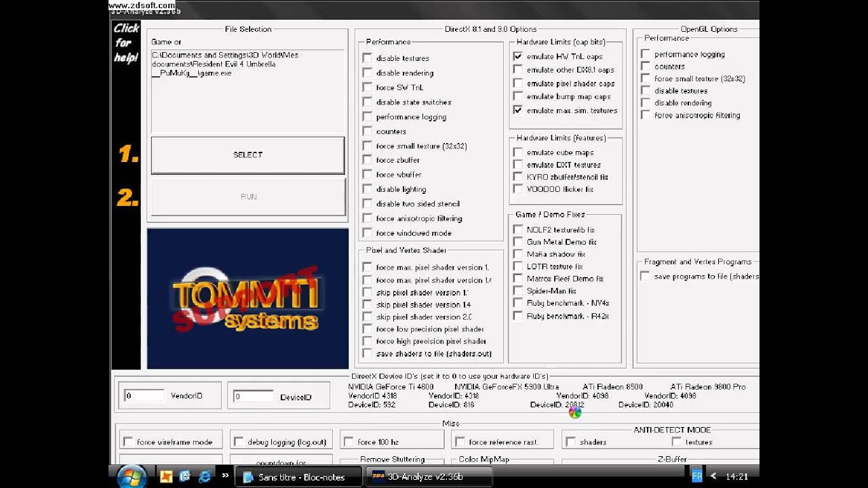Viewport: 868px width, 488px height.
Task: Enable OpenGL 'performance logging'
Action: (645, 54)
